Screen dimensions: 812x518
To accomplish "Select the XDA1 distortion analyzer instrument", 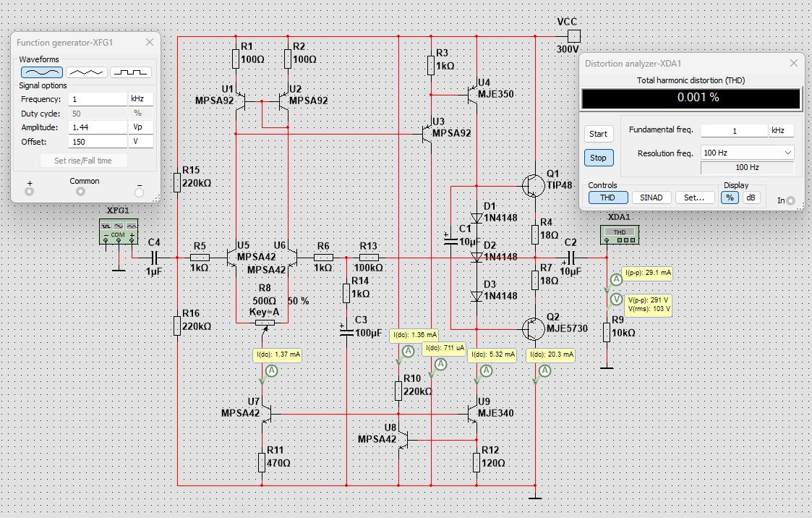I will pos(620,234).
